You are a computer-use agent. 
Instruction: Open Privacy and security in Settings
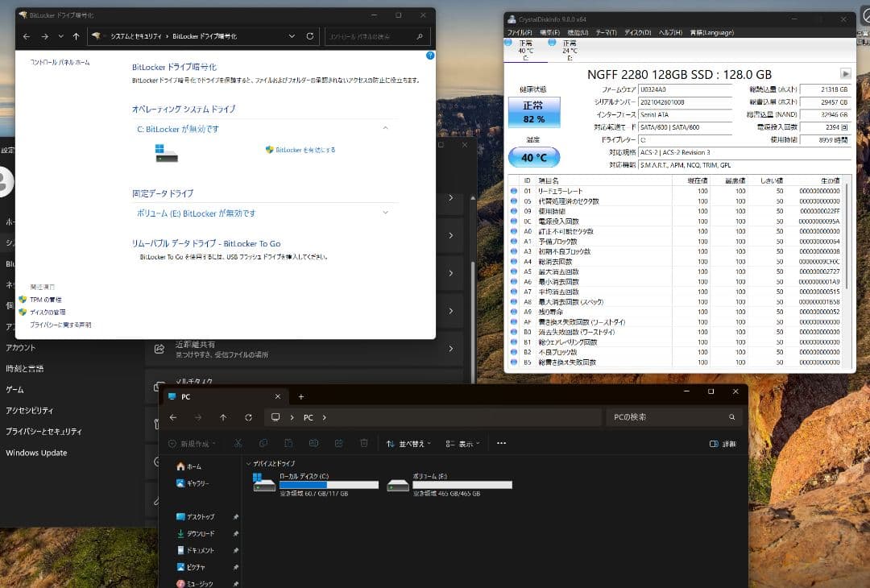point(43,431)
